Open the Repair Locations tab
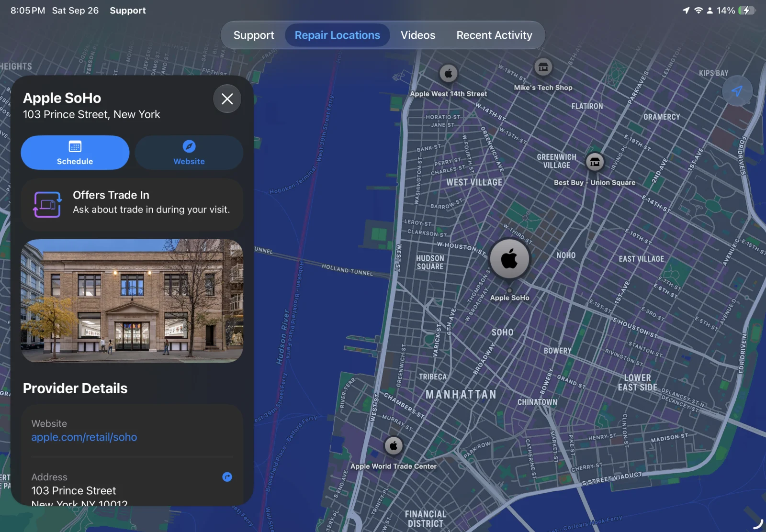 338,35
